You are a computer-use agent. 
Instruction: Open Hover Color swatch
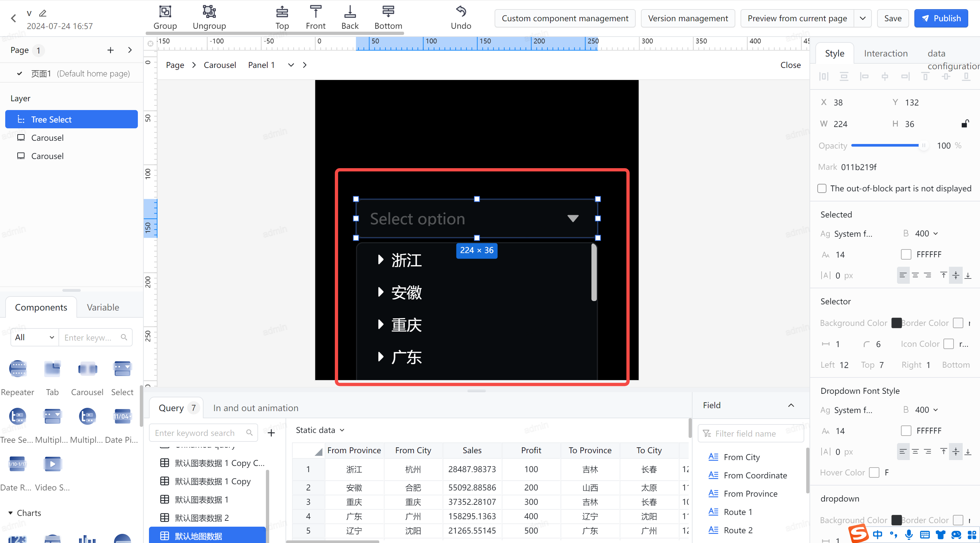874,473
